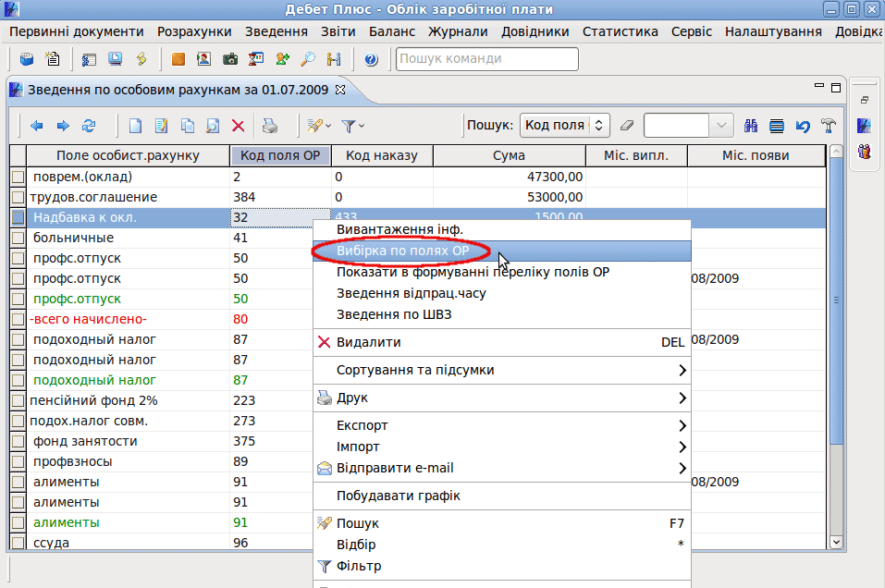Open the Довідники menu
The height and width of the screenshot is (588, 885).
point(535,31)
